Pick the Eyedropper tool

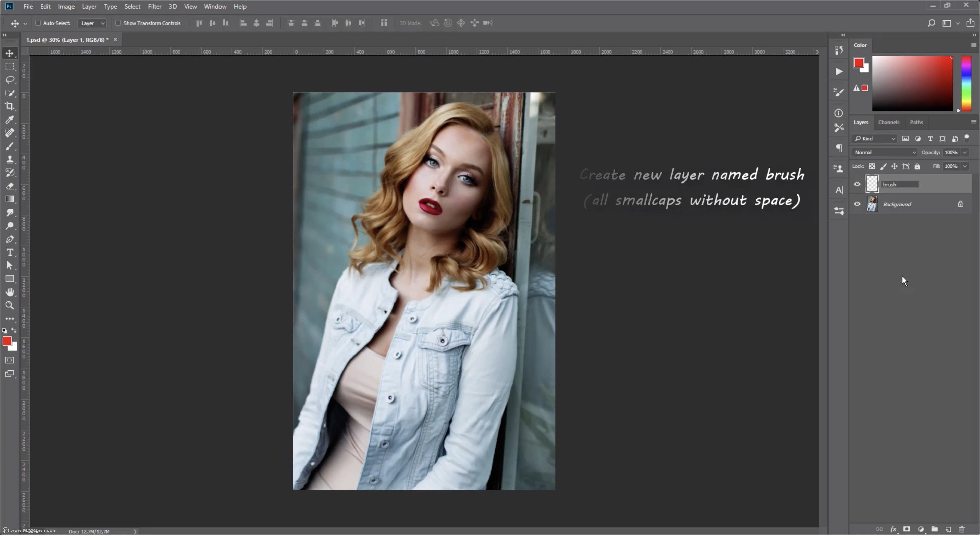click(x=10, y=119)
